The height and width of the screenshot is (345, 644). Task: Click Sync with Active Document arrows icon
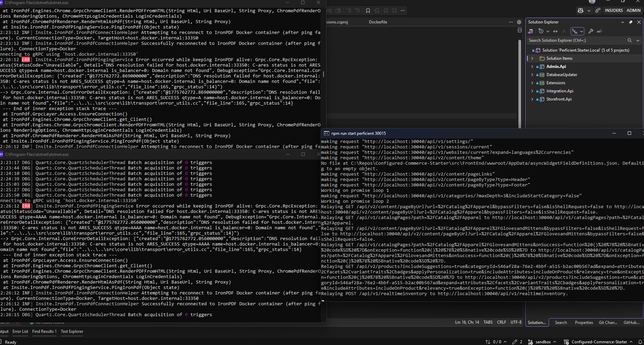coord(555,31)
